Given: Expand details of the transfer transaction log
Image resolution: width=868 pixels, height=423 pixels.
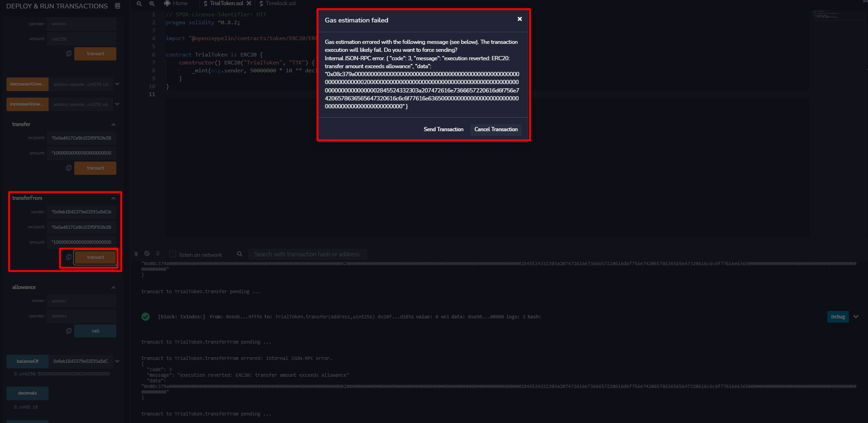Looking at the screenshot, I should pos(856,317).
